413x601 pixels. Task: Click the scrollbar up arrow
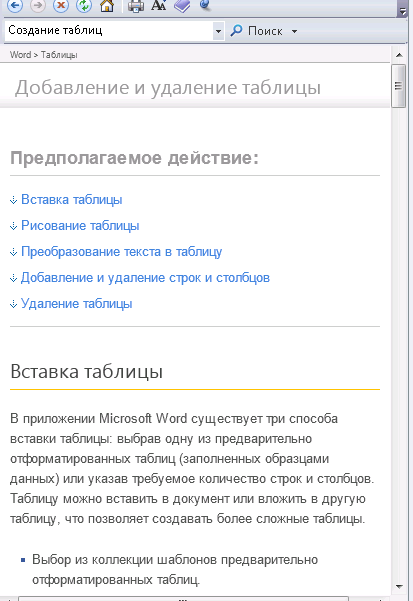point(399,55)
